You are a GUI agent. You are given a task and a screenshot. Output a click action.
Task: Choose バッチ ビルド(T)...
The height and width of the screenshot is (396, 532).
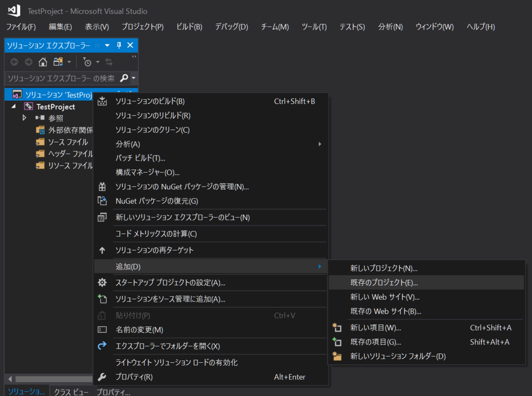[x=140, y=158]
